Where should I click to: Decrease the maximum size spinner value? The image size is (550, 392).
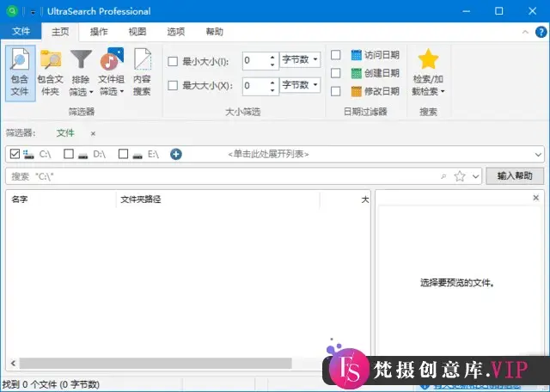[272, 90]
